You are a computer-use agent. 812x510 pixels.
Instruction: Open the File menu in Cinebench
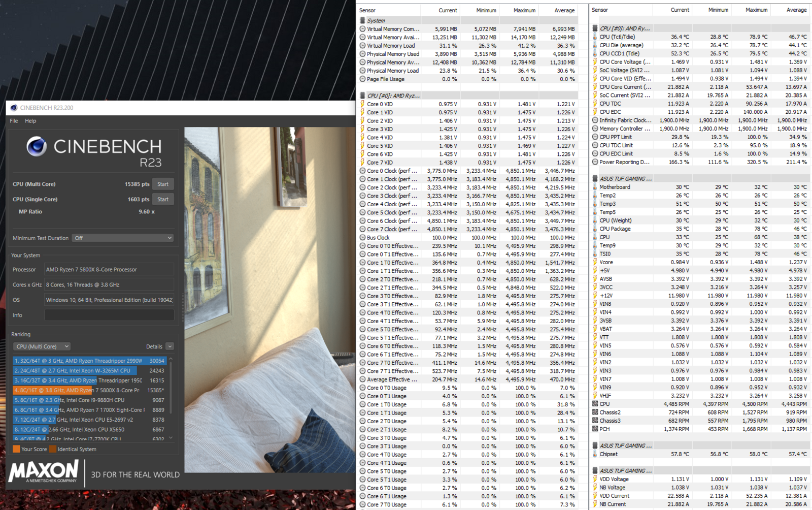14,121
